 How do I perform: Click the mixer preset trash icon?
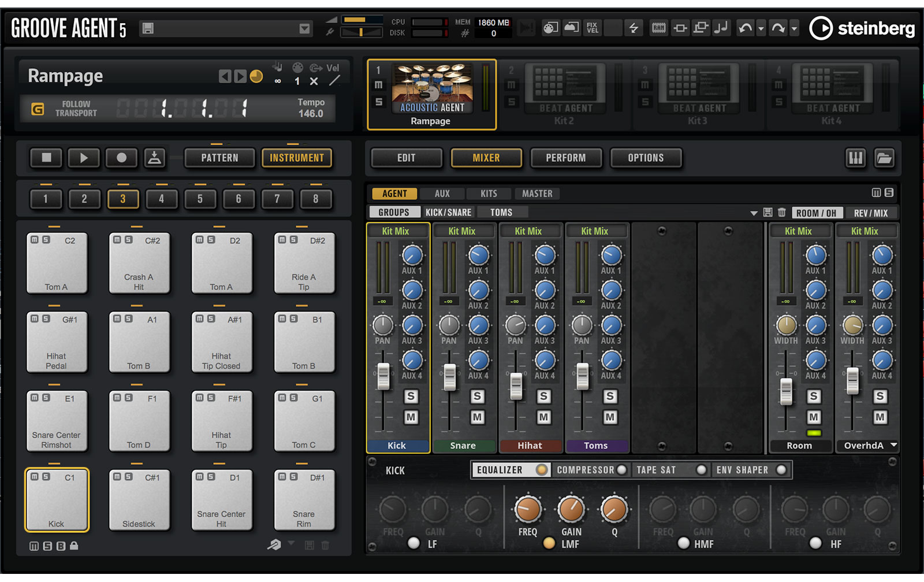click(781, 213)
